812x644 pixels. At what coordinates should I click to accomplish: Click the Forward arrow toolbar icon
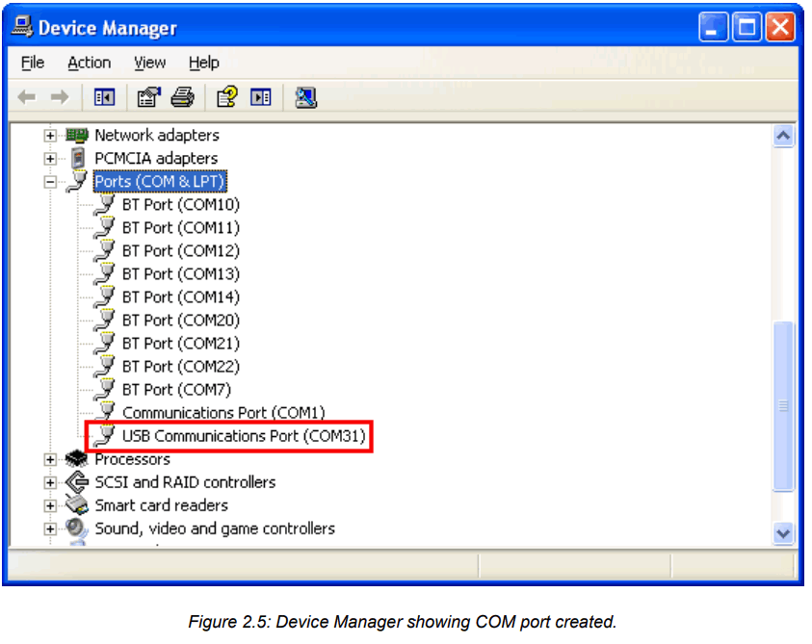pyautogui.click(x=60, y=97)
